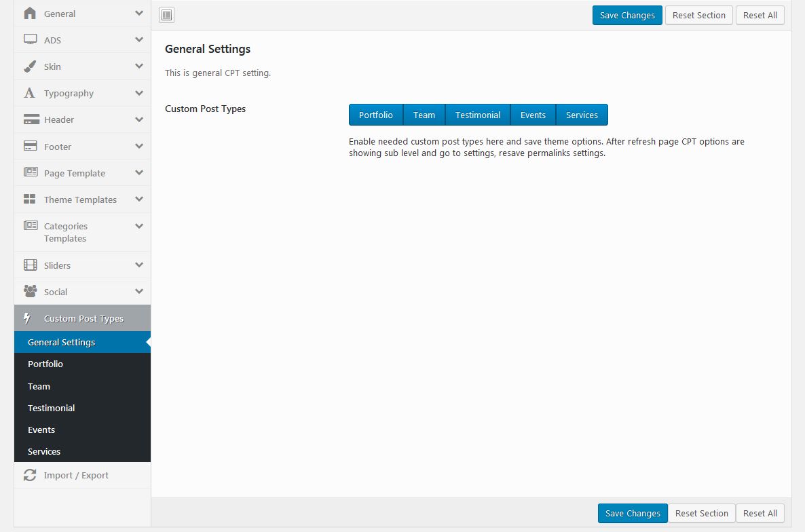Click the expand all sections icon
This screenshot has width=805, height=532.
(167, 15)
